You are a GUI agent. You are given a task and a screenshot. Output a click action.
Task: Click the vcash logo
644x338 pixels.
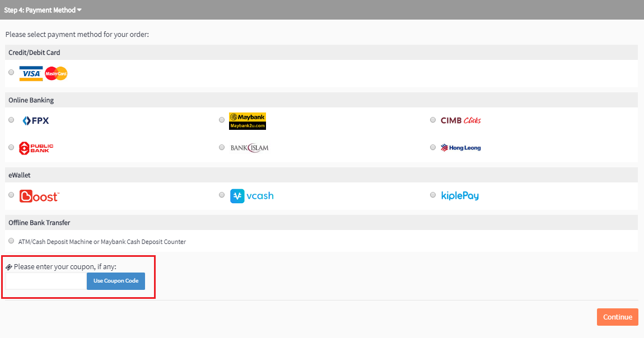click(x=252, y=196)
